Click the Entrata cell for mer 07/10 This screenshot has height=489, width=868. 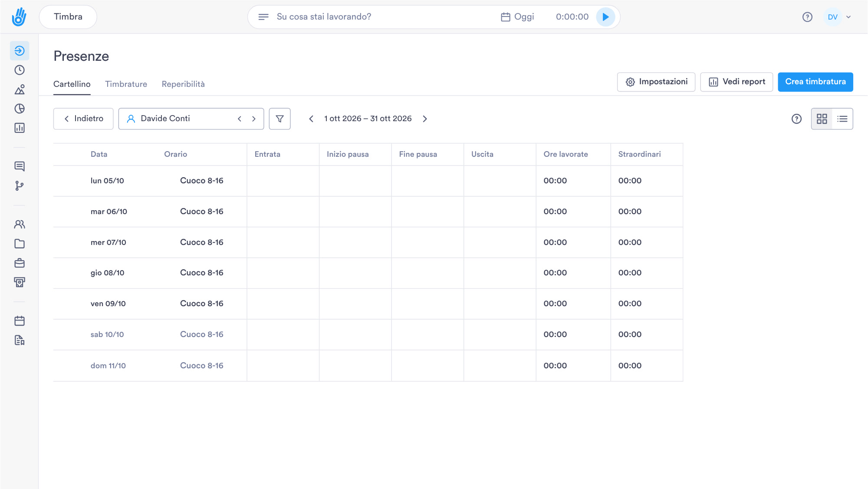click(x=283, y=242)
